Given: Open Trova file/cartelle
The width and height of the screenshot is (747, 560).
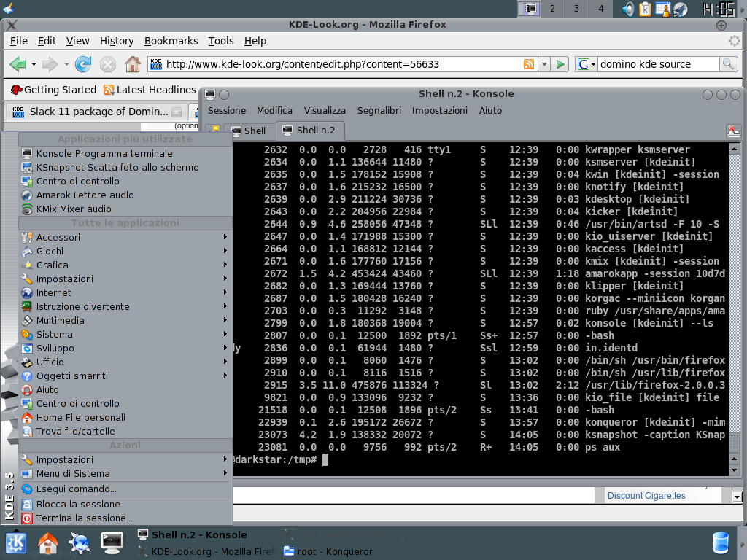Looking at the screenshot, I should point(125,431).
